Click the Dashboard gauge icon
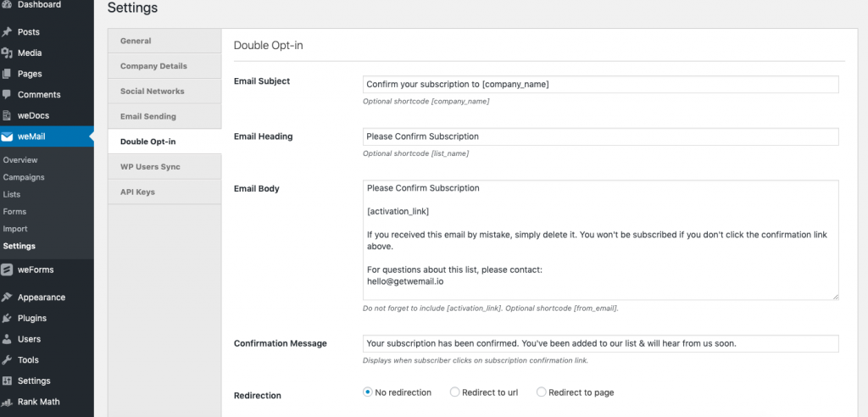868x417 pixels. 7,4
